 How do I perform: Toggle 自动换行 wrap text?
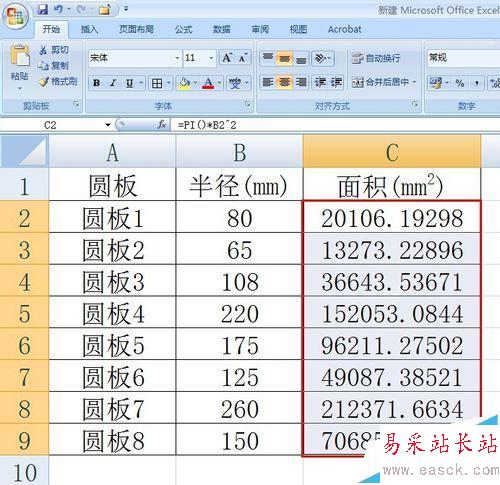376,58
